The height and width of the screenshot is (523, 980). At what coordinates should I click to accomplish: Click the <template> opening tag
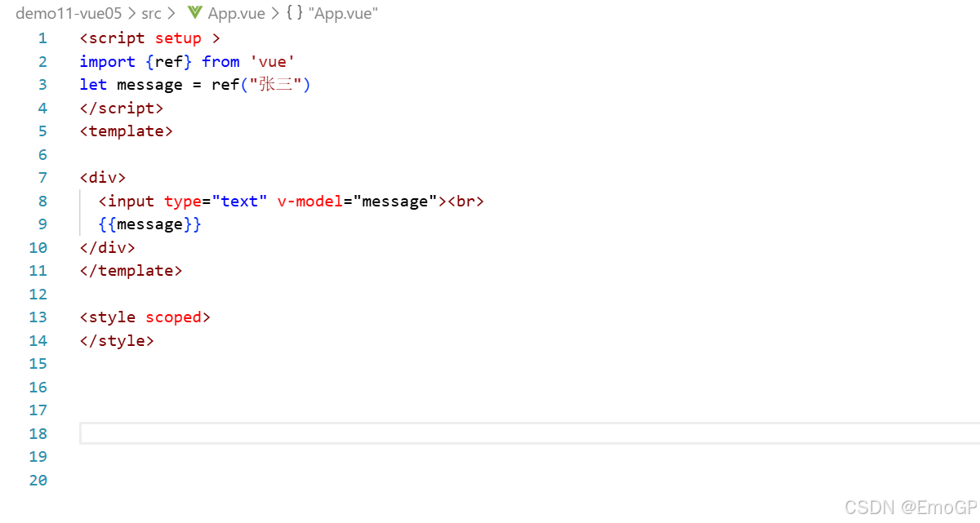pyautogui.click(x=127, y=131)
